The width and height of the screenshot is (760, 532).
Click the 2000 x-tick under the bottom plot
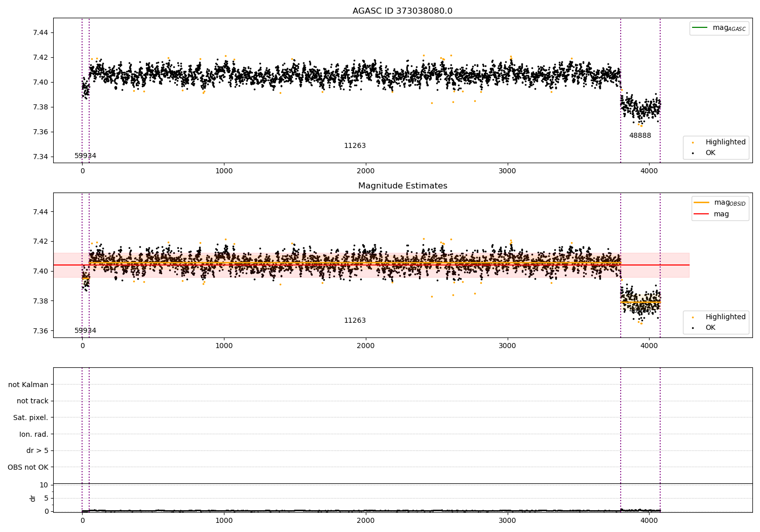[365, 521]
